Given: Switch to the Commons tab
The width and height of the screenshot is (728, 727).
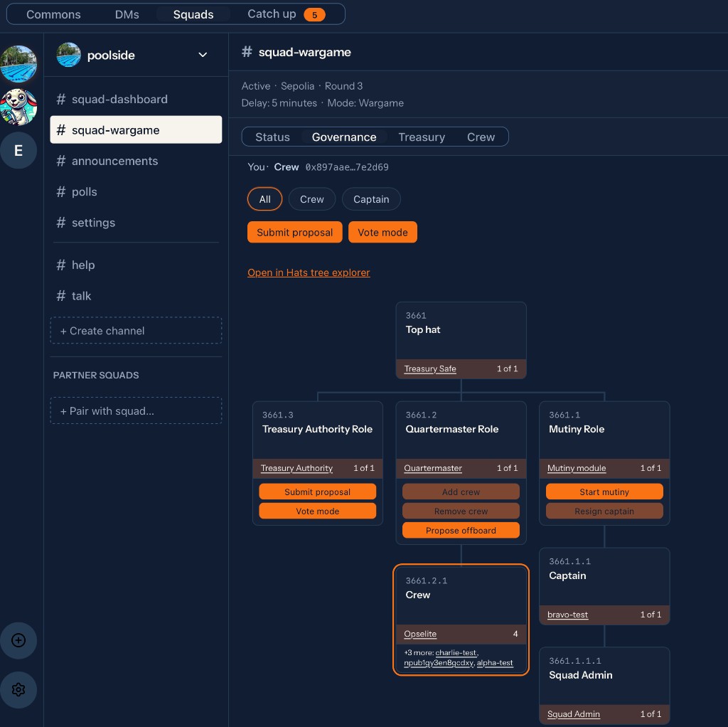Looking at the screenshot, I should click(53, 14).
